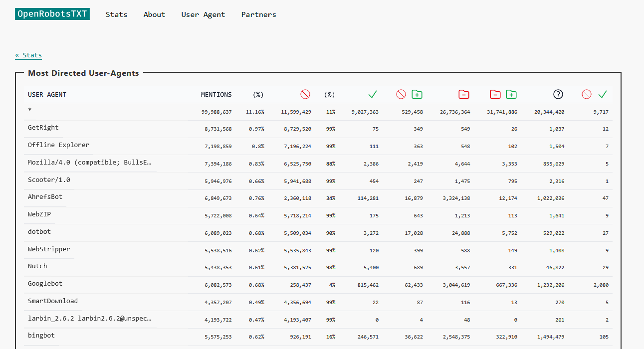Click the red disallow-all column icon
The height and width of the screenshot is (349, 644).
pos(305,94)
